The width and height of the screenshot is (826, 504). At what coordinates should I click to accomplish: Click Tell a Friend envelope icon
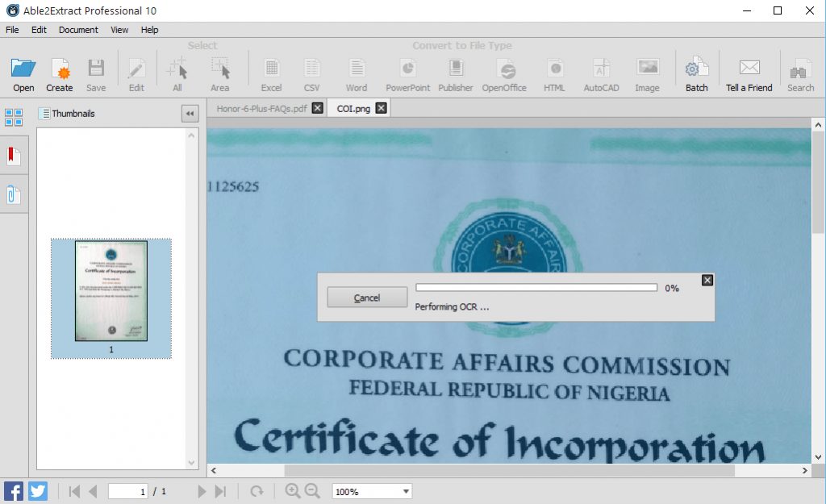[x=749, y=68]
